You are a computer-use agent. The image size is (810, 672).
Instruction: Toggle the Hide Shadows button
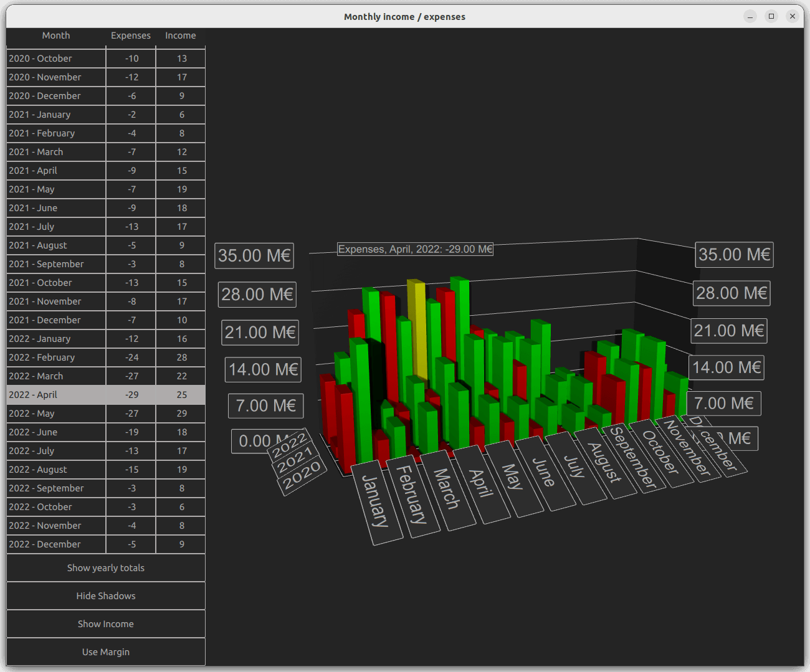106,596
